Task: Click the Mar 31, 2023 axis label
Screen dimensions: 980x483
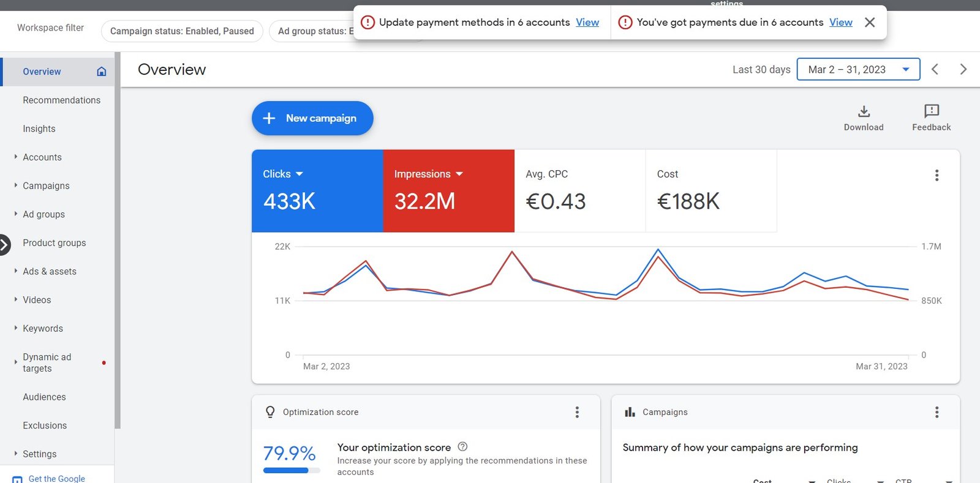Action: (x=881, y=366)
